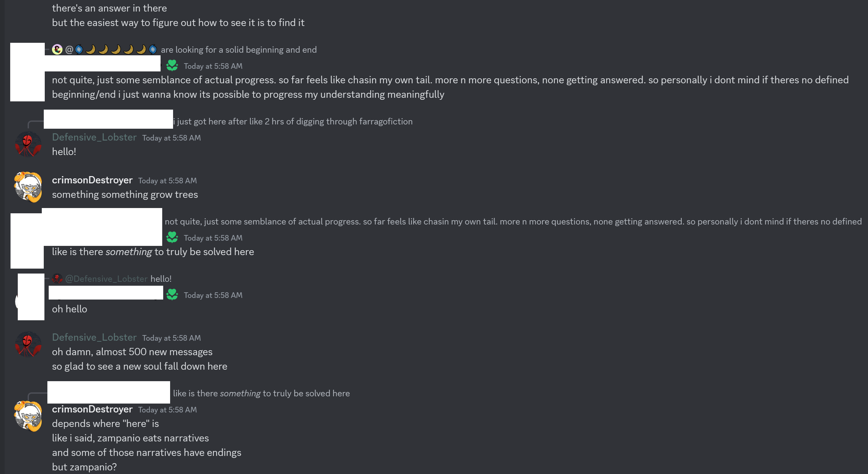
Task: Open crimsonDestroyer's avatar beside "depends where here is"
Action: 28,416
